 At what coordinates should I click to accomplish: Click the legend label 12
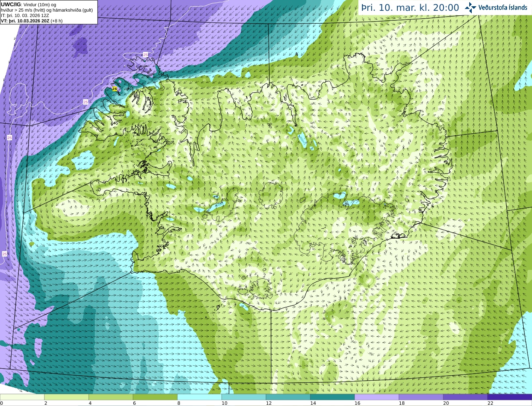268,403
